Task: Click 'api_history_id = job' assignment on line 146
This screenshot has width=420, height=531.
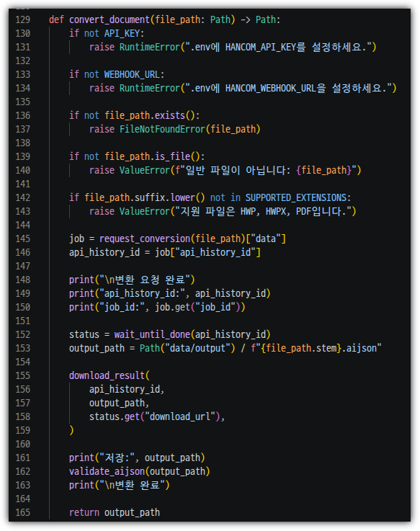Action: [120, 253]
